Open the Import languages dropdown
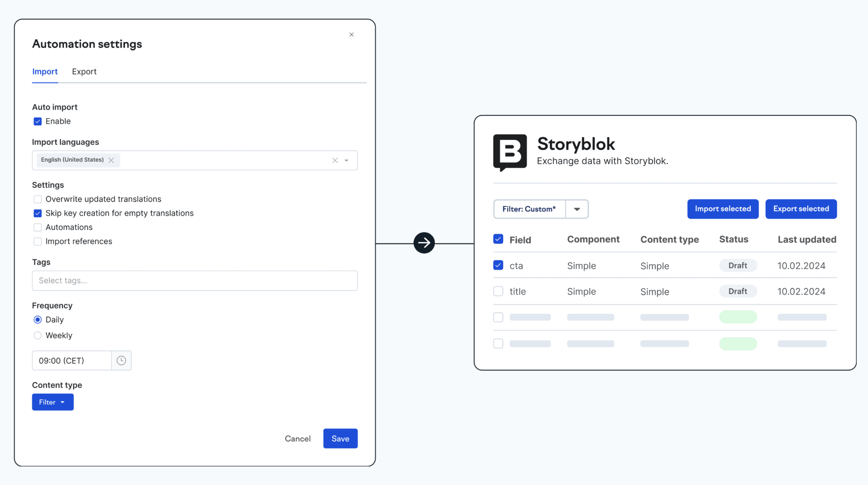The image size is (868, 485). 347,160
